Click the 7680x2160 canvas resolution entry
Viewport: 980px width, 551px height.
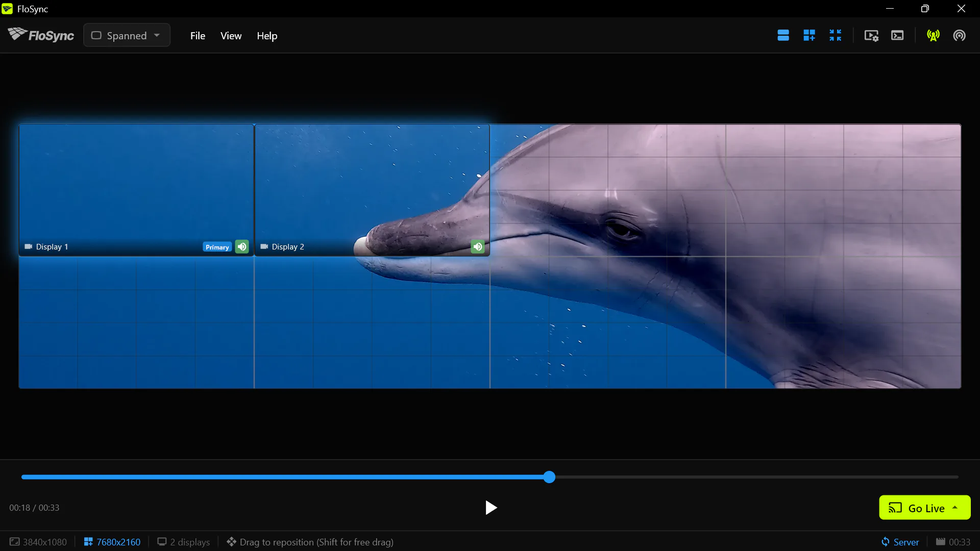pyautogui.click(x=112, y=542)
